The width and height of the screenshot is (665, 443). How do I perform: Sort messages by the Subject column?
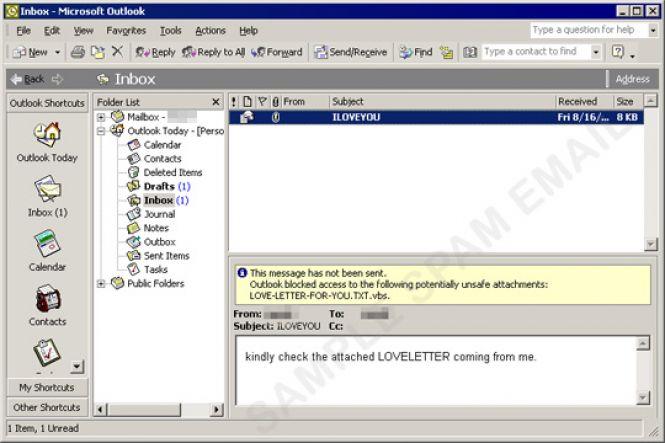coord(442,102)
